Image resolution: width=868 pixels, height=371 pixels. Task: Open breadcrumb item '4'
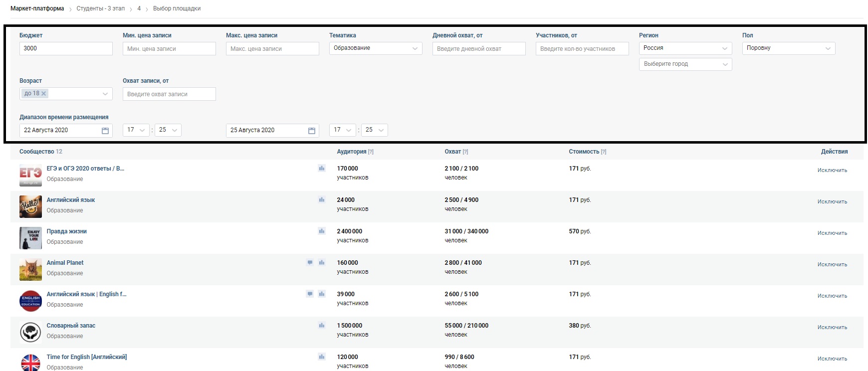139,8
